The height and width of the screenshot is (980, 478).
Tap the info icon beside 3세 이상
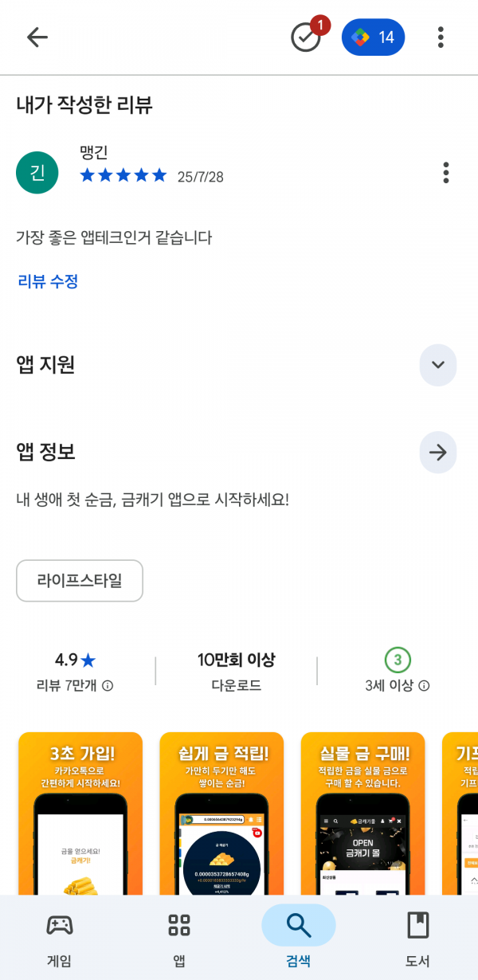coord(425,686)
